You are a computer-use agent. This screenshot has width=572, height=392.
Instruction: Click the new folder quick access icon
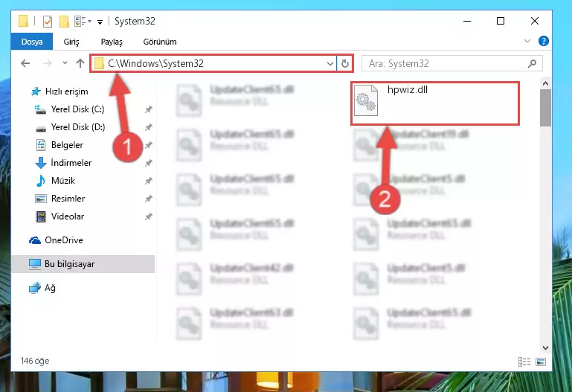click(x=64, y=22)
